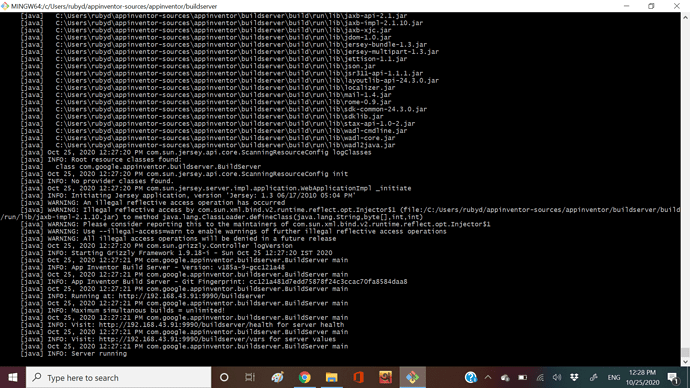Open the Wi-Fi network flyout
Screen dimensions: 690x388
(540, 377)
